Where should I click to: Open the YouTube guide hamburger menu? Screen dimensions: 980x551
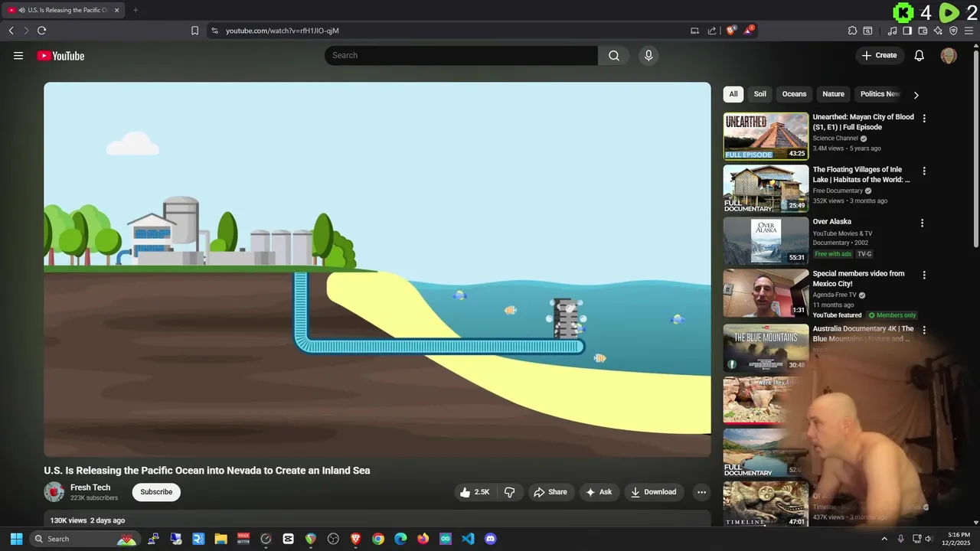point(18,55)
